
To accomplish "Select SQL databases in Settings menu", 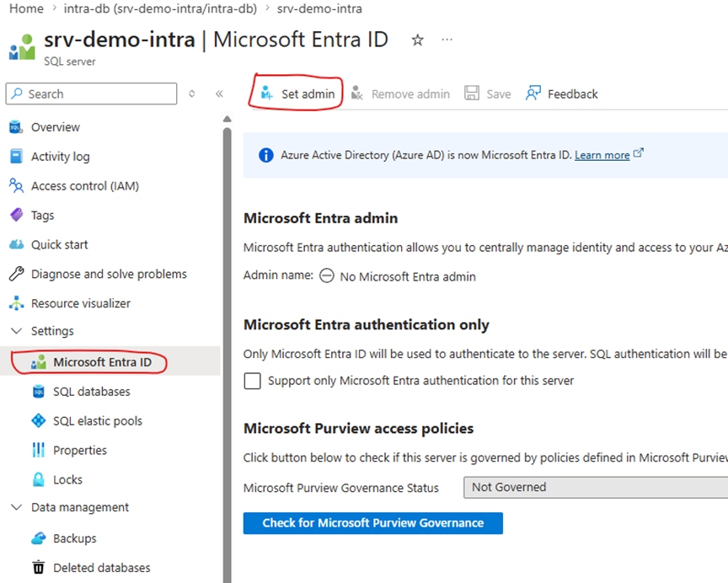I will 91,392.
